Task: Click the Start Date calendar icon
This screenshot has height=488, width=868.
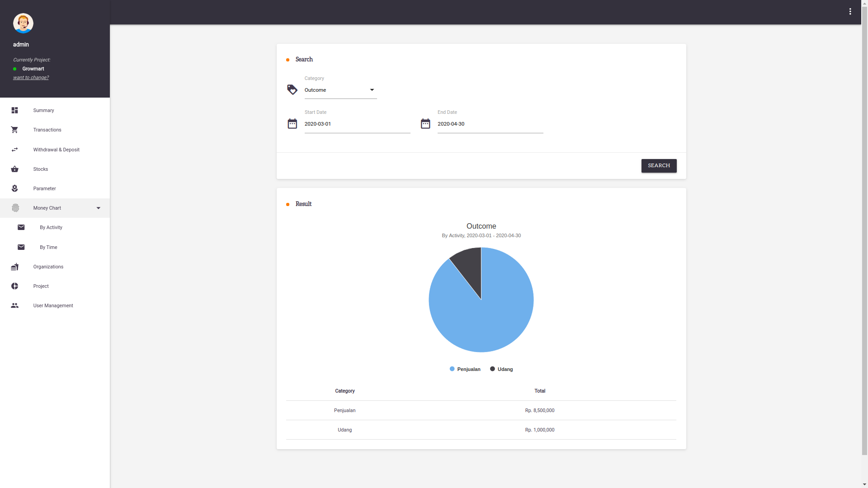Action: tap(292, 124)
